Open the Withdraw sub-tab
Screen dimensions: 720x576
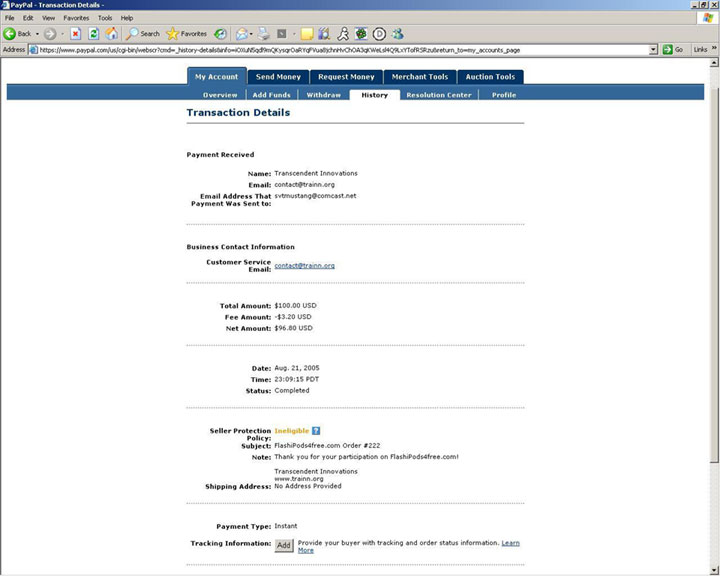click(x=324, y=95)
